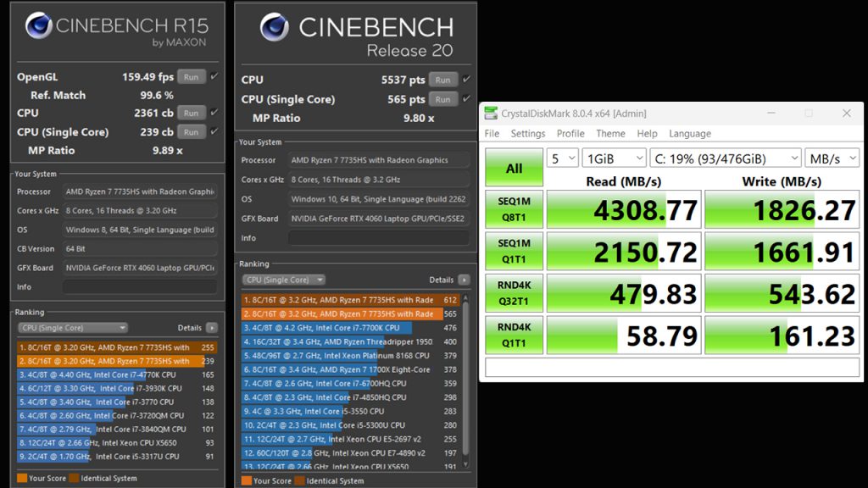
Task: Click the GFX Board field in Cinebench R20
Action: click(379, 219)
